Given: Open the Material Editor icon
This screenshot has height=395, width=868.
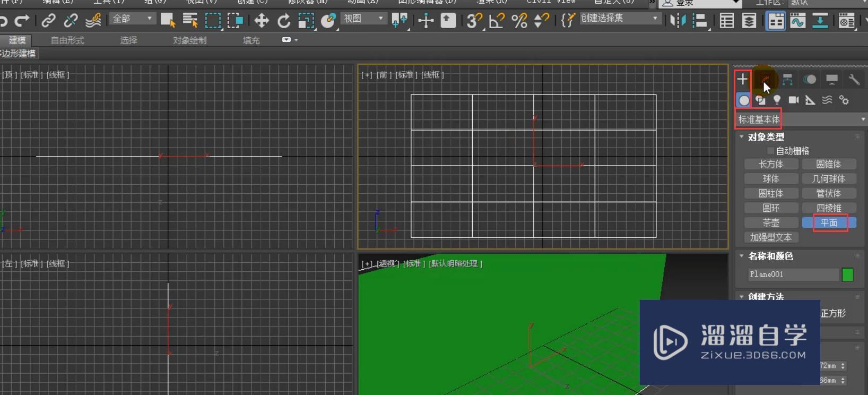Looking at the screenshot, I should [x=847, y=21].
